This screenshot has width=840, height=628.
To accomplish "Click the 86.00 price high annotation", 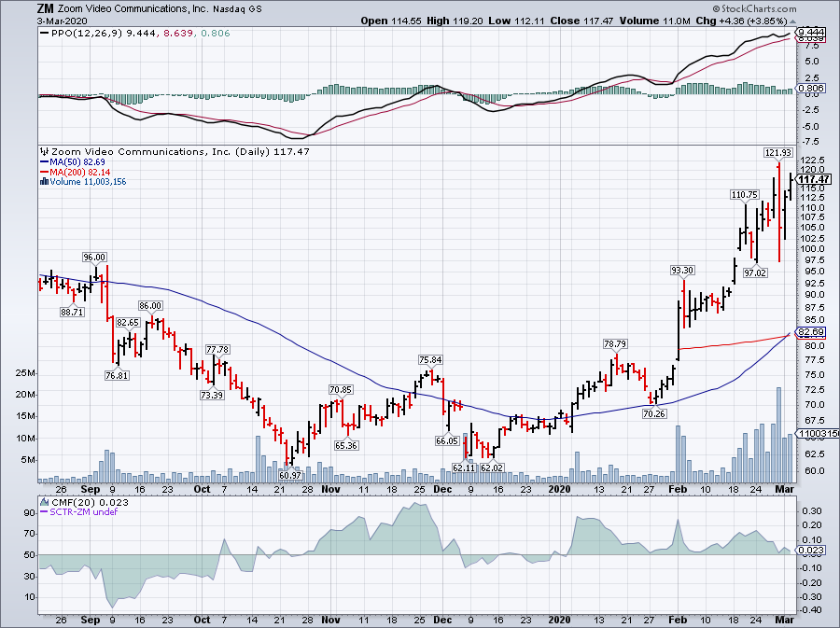I will 150,306.
